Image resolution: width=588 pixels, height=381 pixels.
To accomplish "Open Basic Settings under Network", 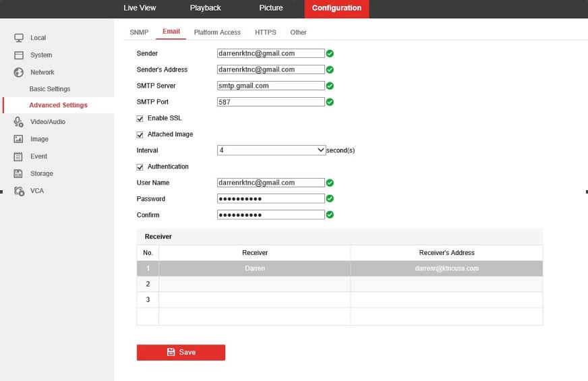I will [x=50, y=89].
